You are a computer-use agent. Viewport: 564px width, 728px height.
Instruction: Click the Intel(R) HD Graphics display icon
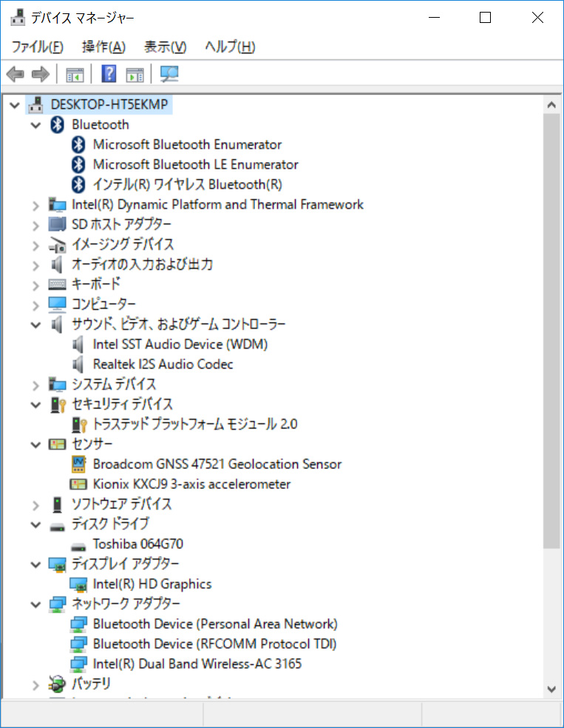point(78,584)
